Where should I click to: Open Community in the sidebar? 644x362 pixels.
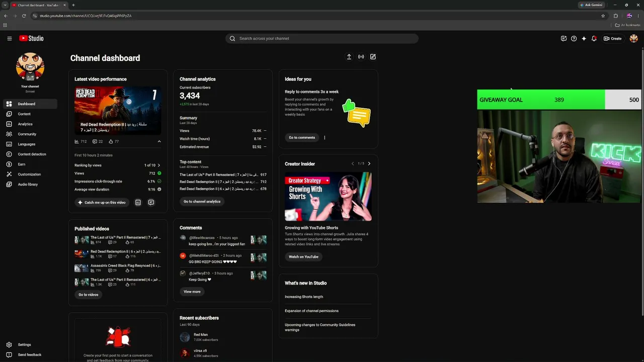coord(30,134)
